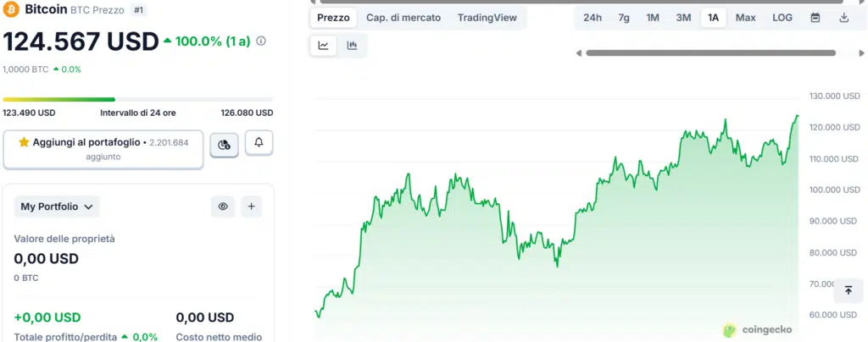Toggle portfolio value visibility eye
Screen dimensions: 868x342
pyautogui.click(x=223, y=206)
